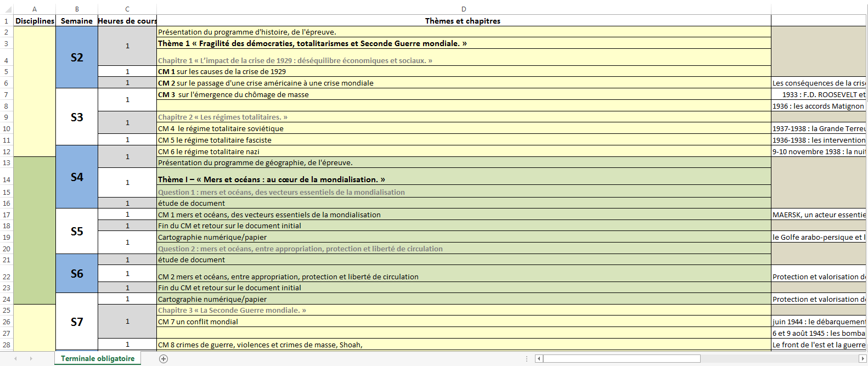This screenshot has width=868, height=366.
Task: Click 'Thème 1 « Fragilité des démocraties' cell
Action: point(464,43)
